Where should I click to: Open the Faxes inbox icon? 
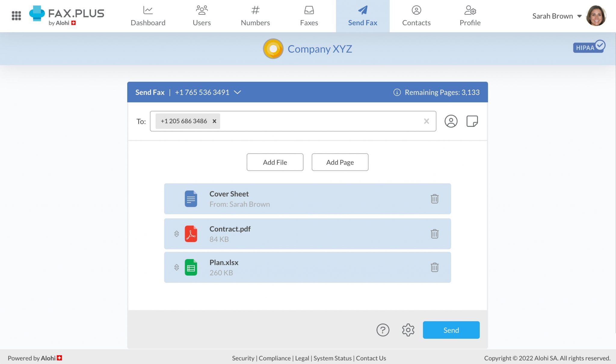point(309,10)
